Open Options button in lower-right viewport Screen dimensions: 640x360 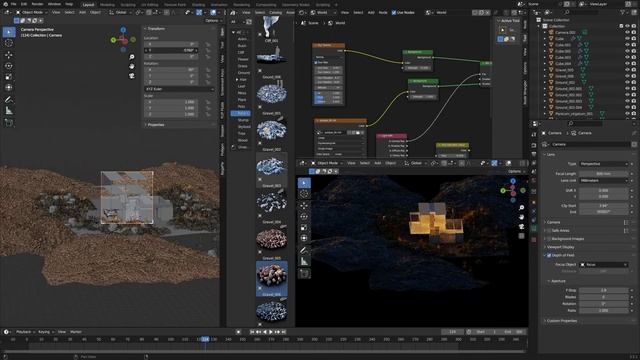[x=516, y=171]
